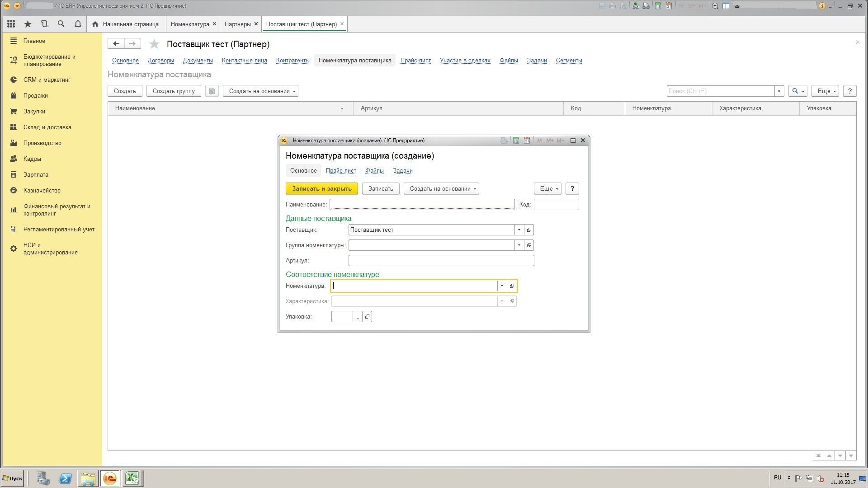Open the CRM и маркетинг section

[47, 80]
